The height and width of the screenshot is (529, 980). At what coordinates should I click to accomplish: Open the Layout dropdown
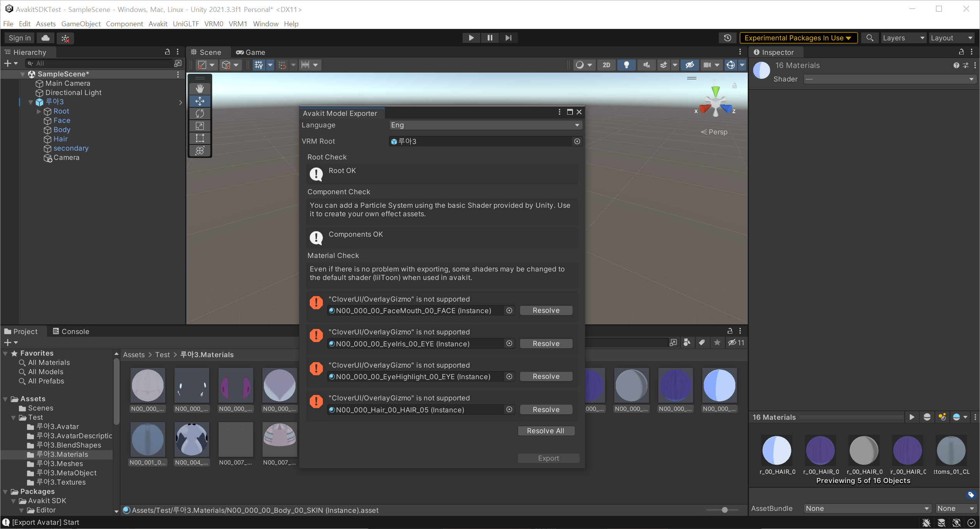coord(951,38)
